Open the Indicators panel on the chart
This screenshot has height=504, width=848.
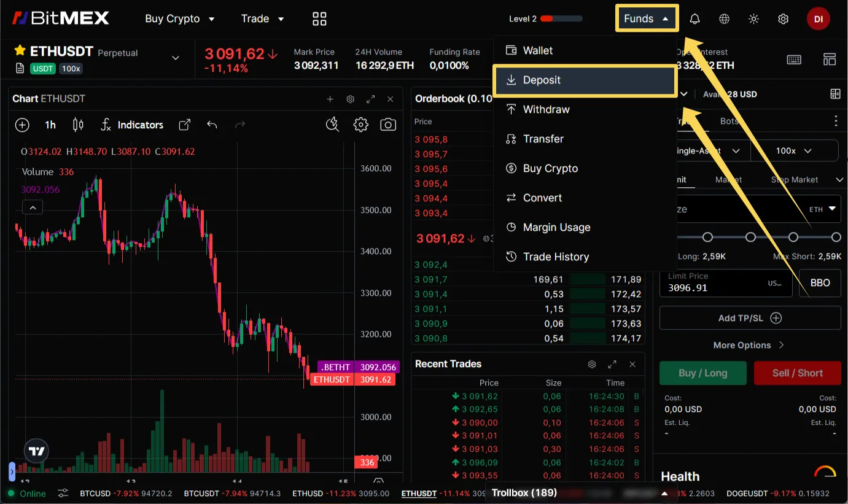click(141, 125)
